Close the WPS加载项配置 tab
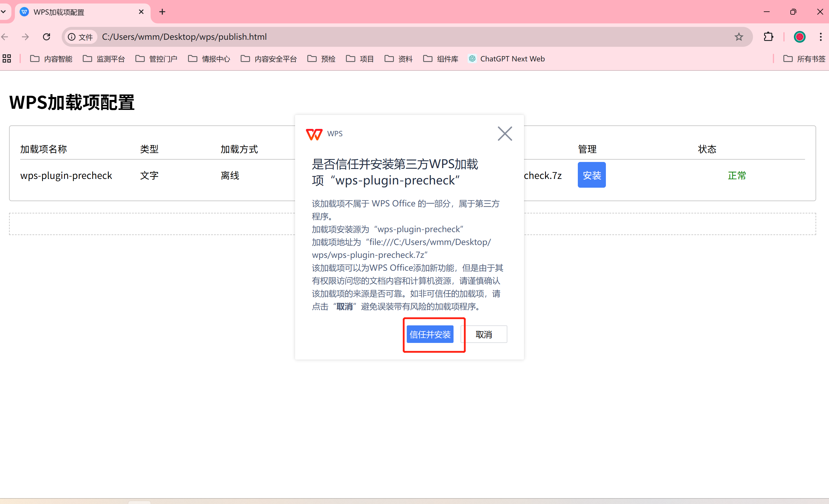The image size is (829, 504). point(141,12)
